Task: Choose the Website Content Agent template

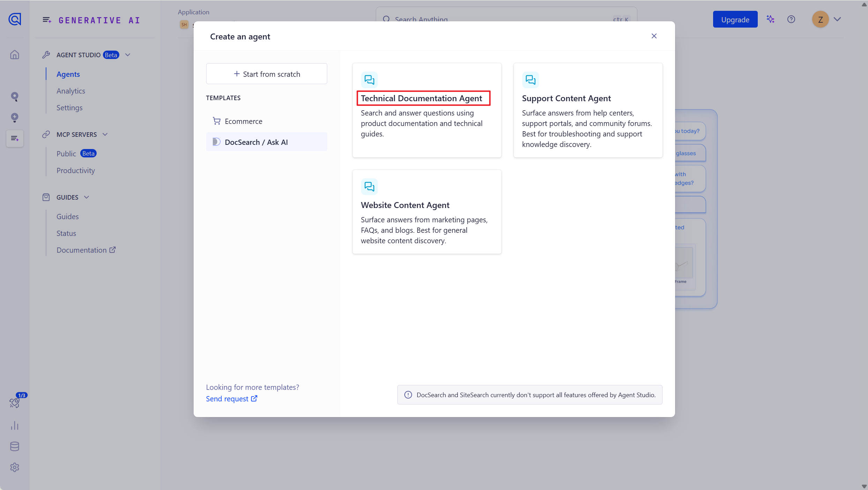Action: click(426, 211)
